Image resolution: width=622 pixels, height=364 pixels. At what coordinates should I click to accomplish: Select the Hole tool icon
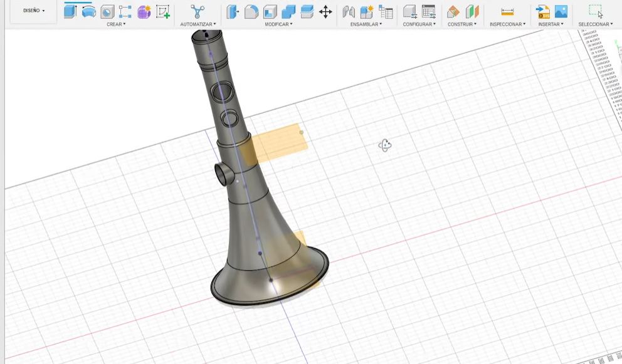pos(107,12)
